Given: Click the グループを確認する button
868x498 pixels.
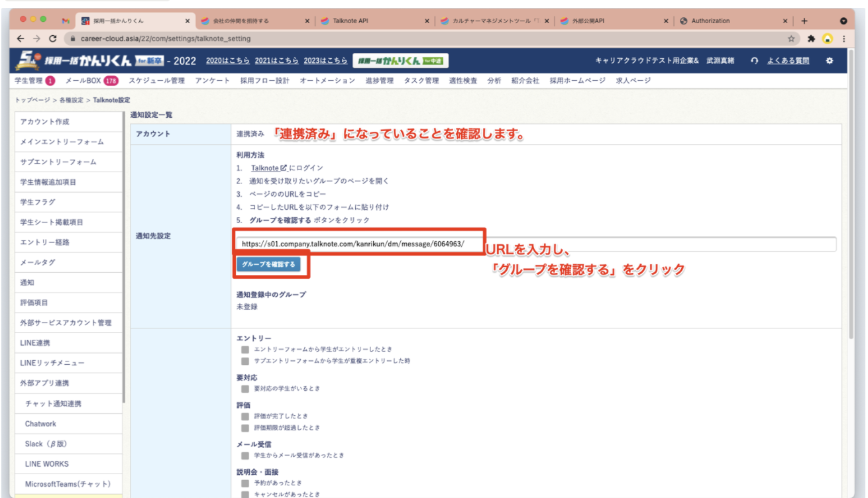Looking at the screenshot, I should click(268, 264).
